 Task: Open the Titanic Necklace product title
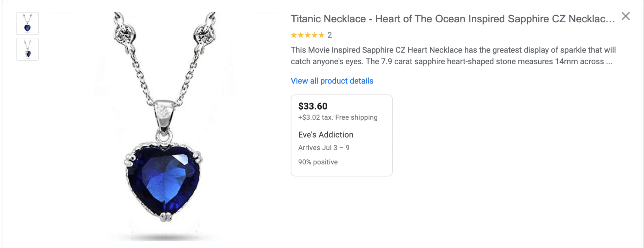[452, 19]
